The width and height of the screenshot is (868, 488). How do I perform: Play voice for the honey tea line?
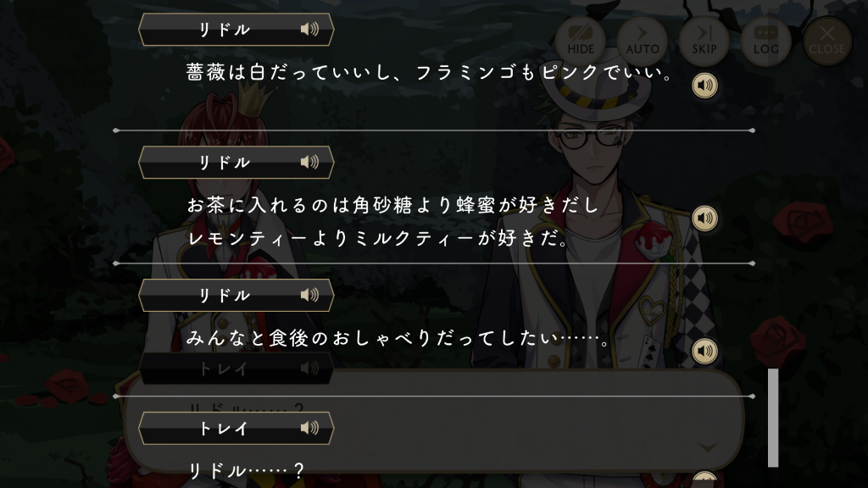(x=704, y=218)
